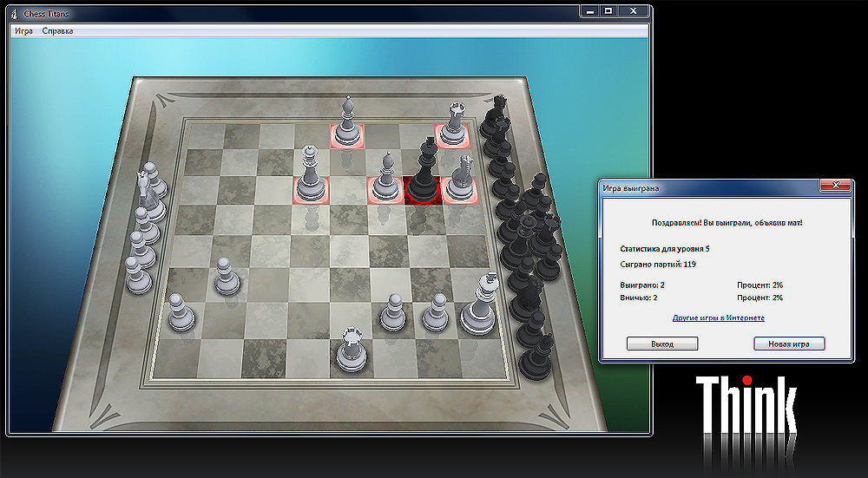Select white rook on the bottom rank
The height and width of the screenshot is (478, 868).
tap(351, 350)
